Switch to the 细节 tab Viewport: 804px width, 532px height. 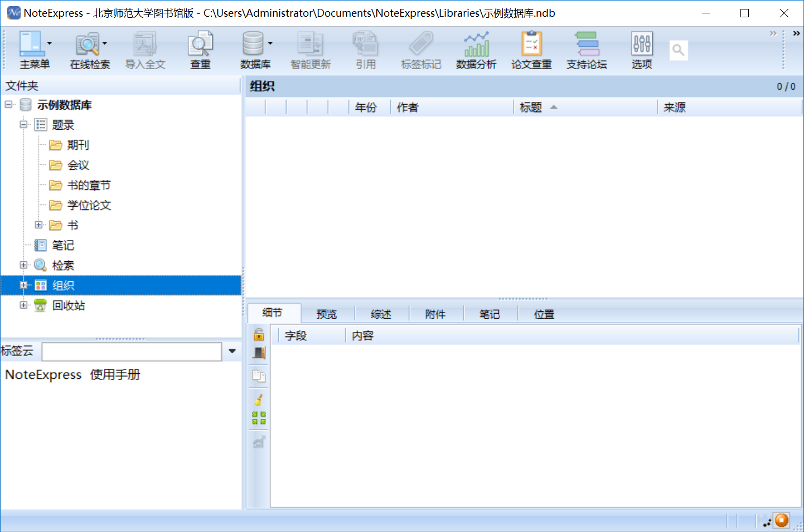[x=273, y=313]
